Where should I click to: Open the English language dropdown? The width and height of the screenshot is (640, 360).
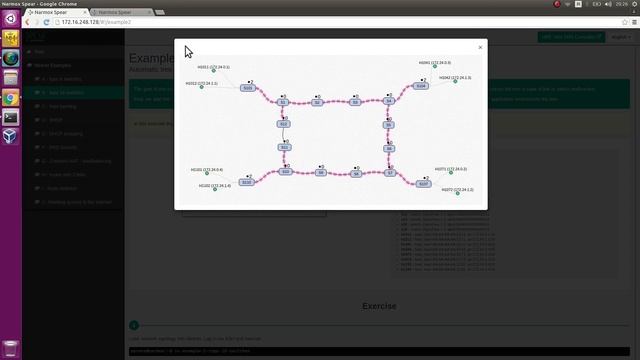(620, 37)
